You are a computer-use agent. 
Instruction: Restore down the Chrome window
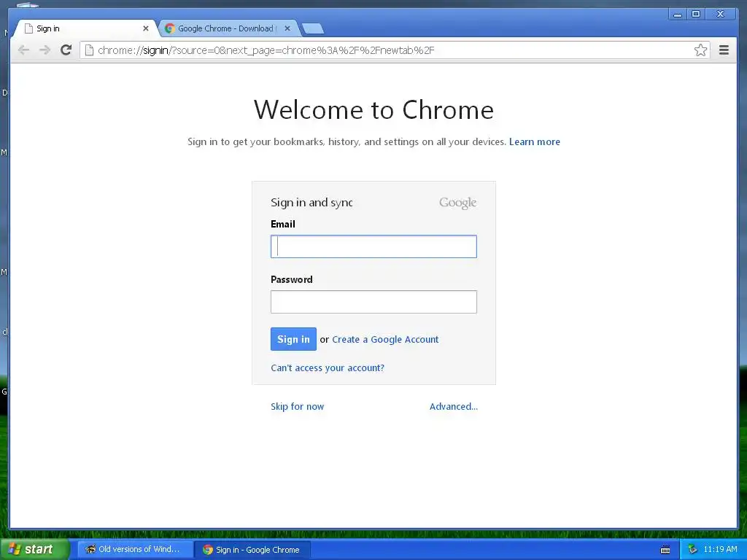(x=695, y=15)
